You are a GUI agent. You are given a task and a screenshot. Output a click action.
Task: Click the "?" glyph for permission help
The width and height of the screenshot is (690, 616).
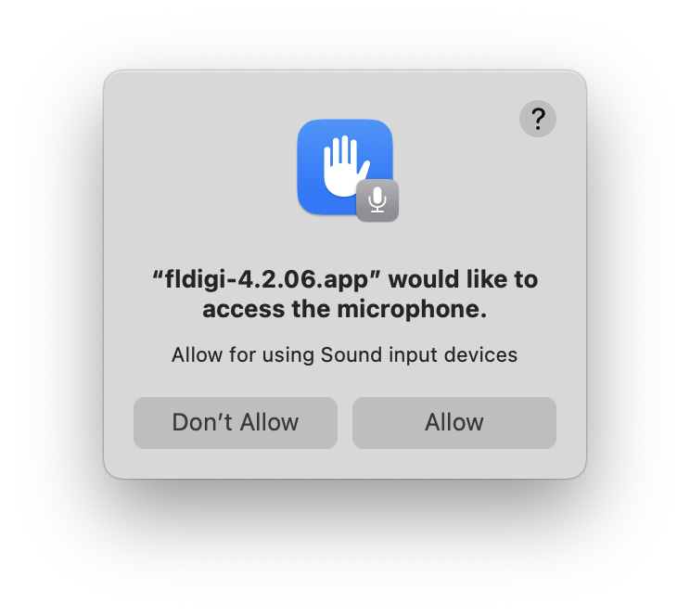point(538,119)
